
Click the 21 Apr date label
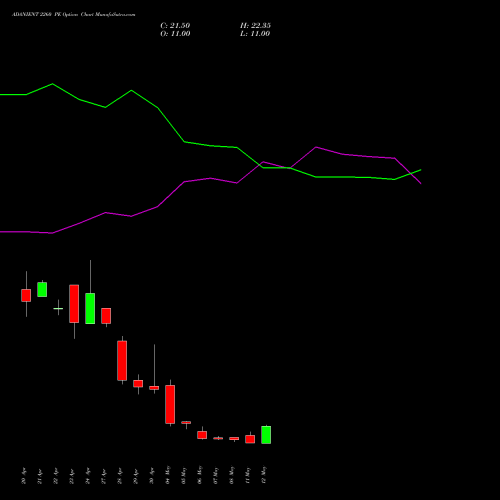[x=40, y=476]
